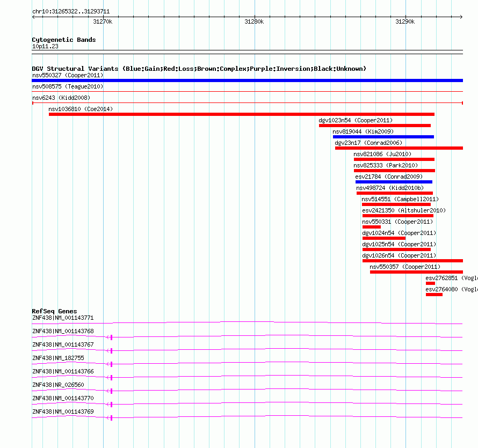The height and width of the screenshot is (448, 478).
Task: Click dgv1023n54 (Cooper2011) label
Action: pos(356,120)
